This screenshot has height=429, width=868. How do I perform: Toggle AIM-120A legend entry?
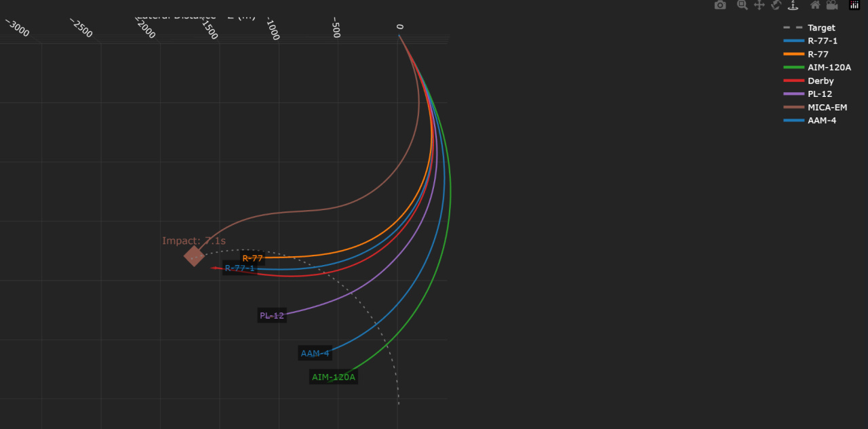point(829,67)
